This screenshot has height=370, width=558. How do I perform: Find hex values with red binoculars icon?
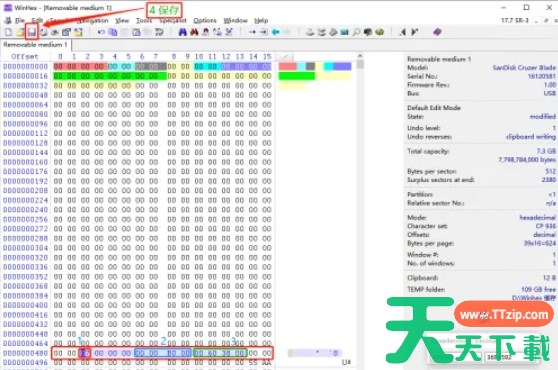point(194,32)
